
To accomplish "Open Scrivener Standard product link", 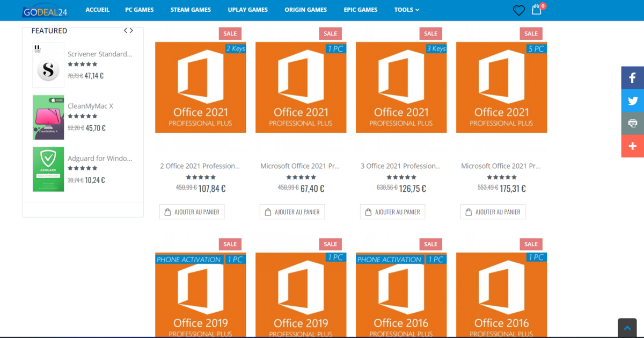I will [x=100, y=54].
